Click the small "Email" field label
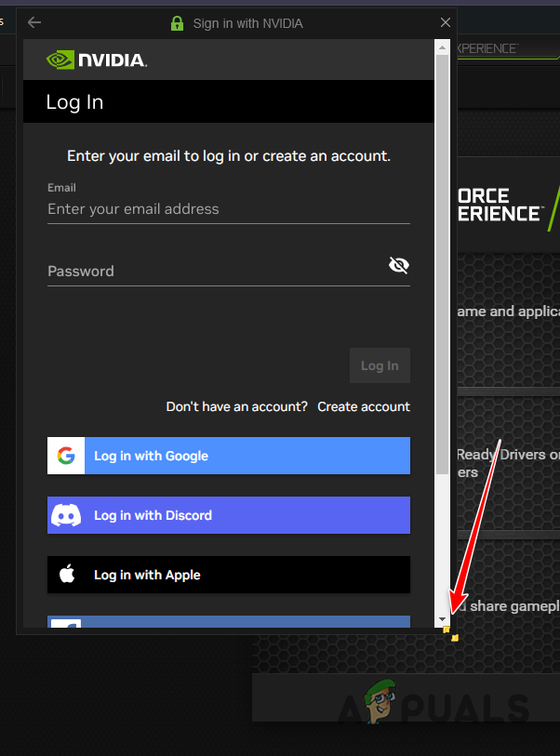Viewport: 560px width, 756px height. click(x=61, y=188)
